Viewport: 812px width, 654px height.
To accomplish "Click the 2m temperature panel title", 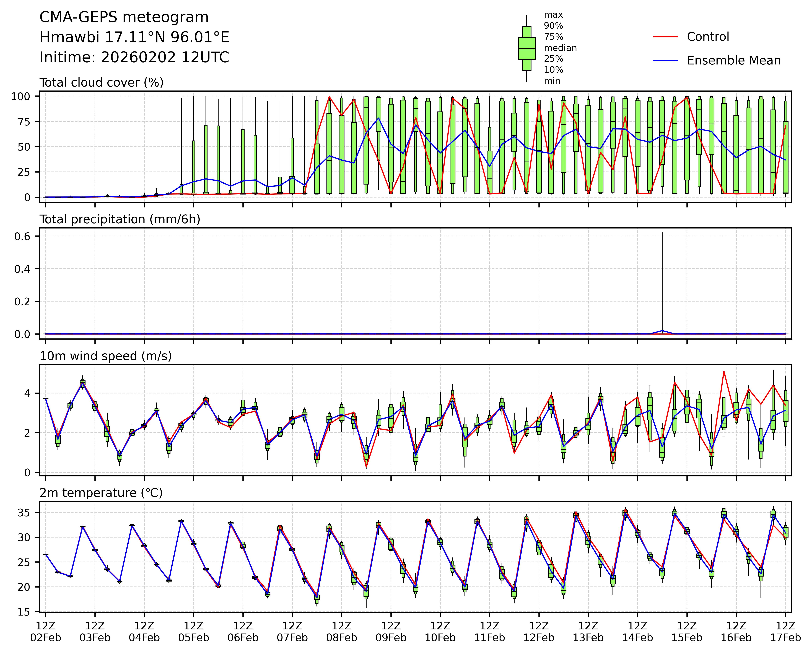I will point(101,493).
